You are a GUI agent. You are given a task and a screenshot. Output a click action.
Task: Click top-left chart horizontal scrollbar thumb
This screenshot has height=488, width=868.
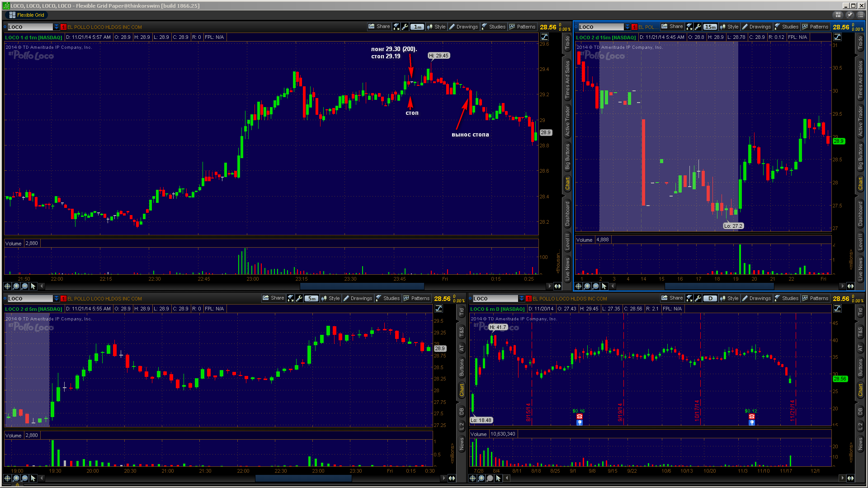click(x=362, y=286)
